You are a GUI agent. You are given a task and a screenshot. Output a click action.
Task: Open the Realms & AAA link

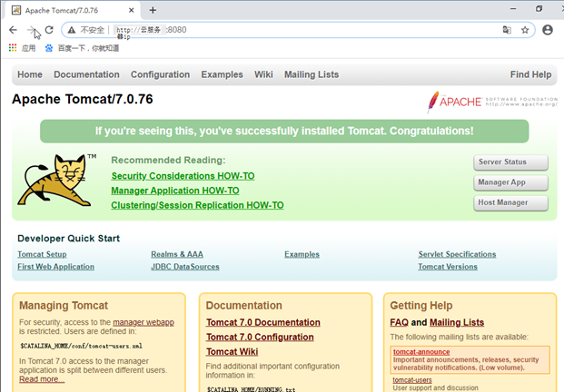pos(177,254)
